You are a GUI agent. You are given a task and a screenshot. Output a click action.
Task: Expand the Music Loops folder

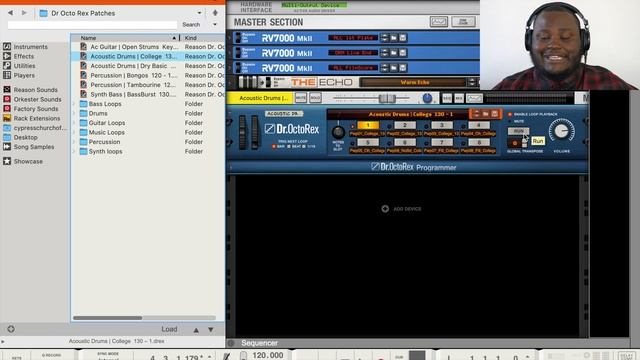(x=75, y=133)
